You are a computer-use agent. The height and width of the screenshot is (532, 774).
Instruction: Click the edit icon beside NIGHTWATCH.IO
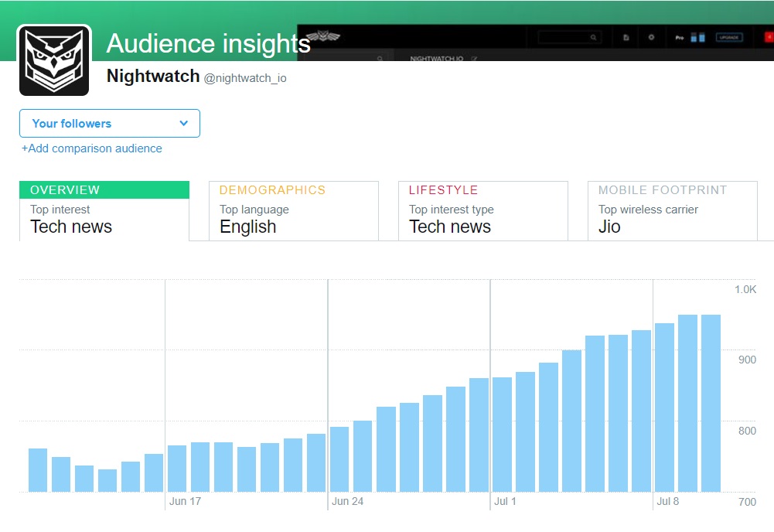coord(474,59)
